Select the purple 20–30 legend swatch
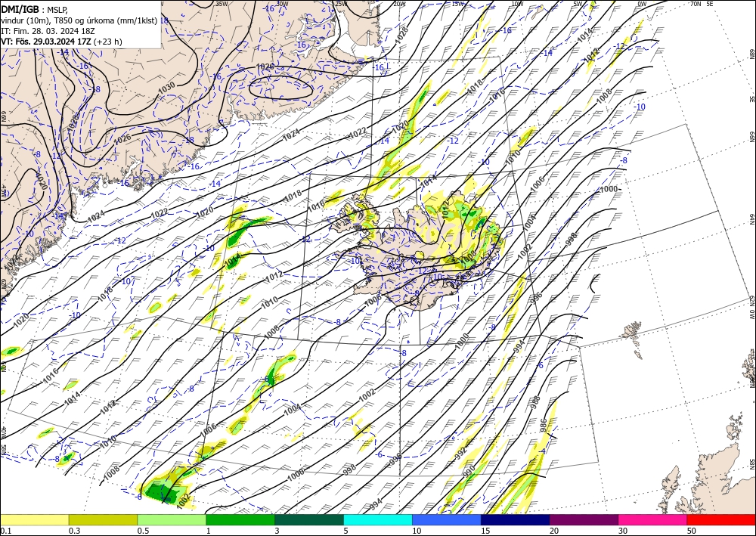Viewport: 756px width, 536px height. coord(584,520)
